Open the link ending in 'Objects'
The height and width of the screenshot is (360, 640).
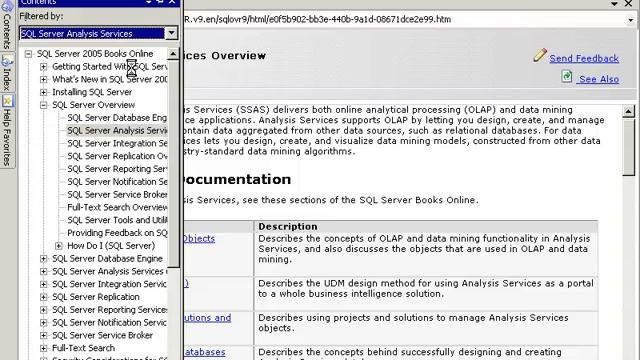point(199,238)
